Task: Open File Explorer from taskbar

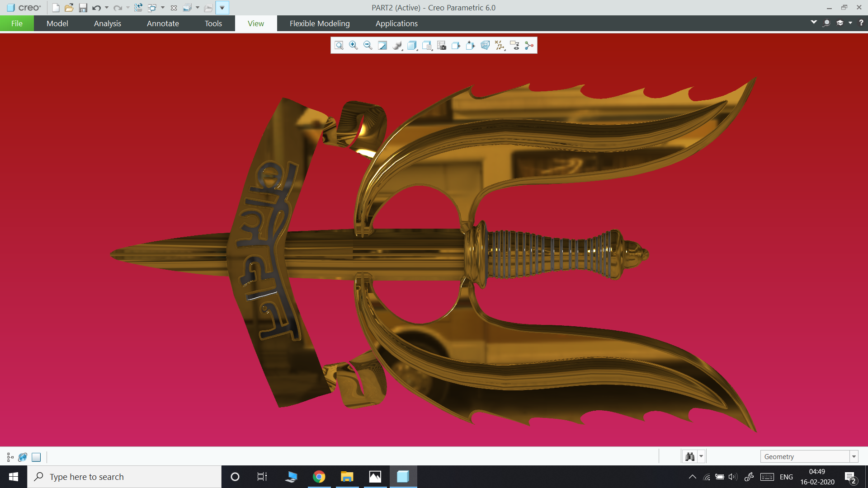Action: (x=347, y=477)
